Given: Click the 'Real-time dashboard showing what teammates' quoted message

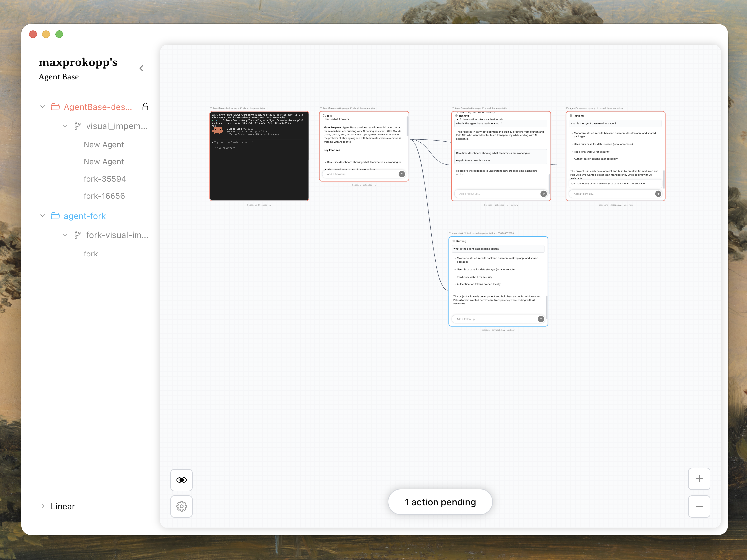Looking at the screenshot, I should [x=493, y=153].
